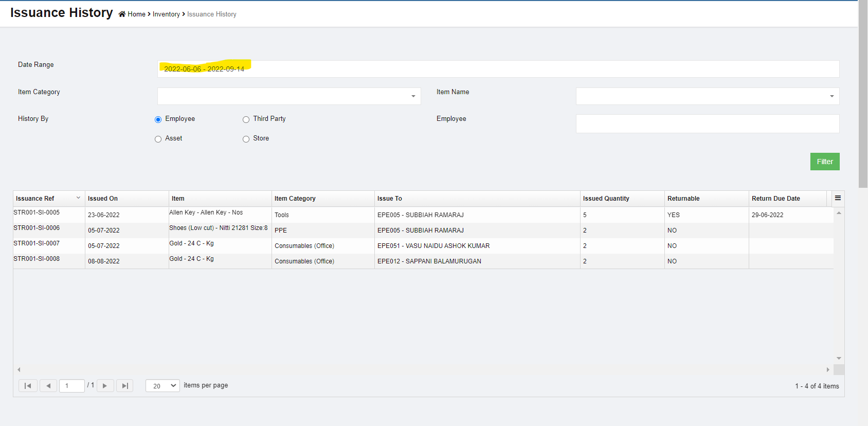The width and height of the screenshot is (868, 426).
Task: Open the Inventory breadcrumb link
Action: tap(166, 14)
